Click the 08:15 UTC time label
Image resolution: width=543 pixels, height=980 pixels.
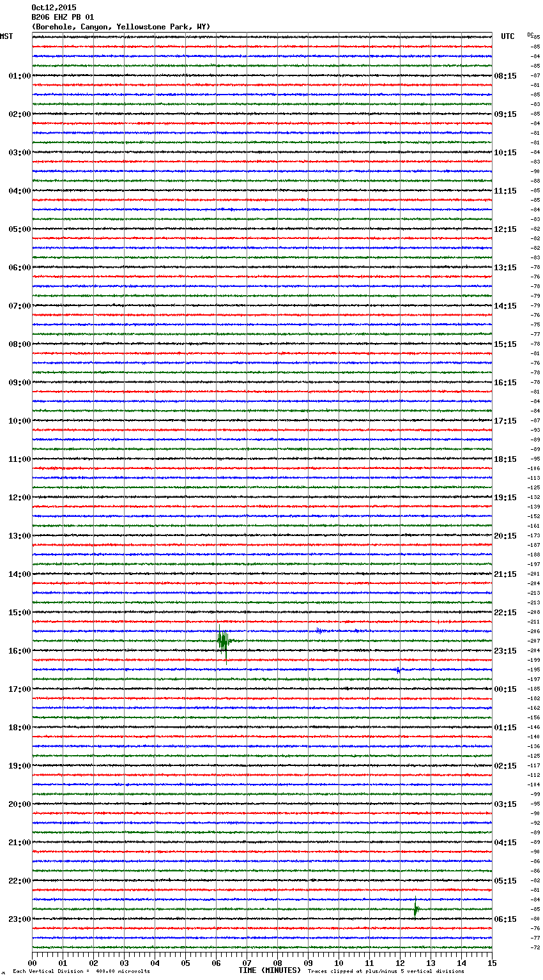(x=505, y=76)
